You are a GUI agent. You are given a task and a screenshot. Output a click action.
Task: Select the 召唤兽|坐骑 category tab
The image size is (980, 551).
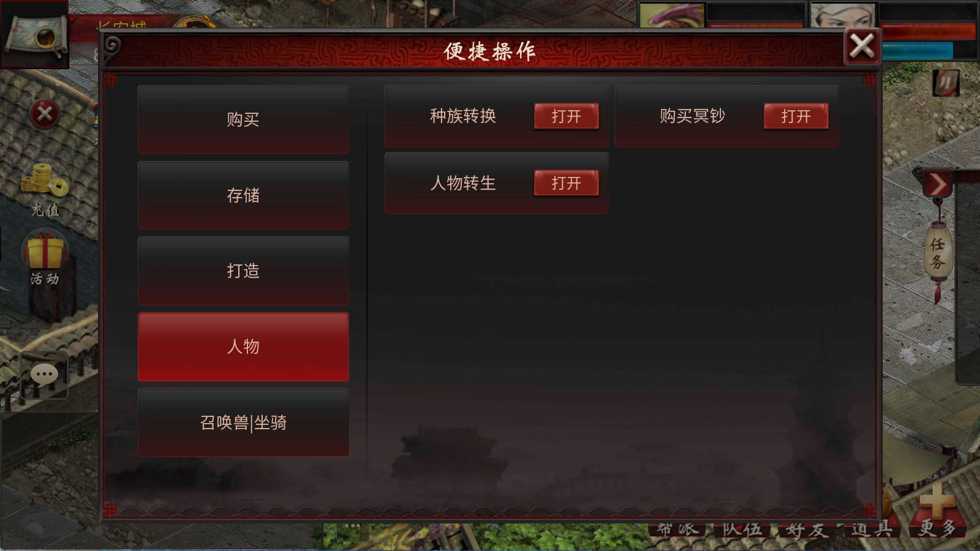tap(243, 422)
